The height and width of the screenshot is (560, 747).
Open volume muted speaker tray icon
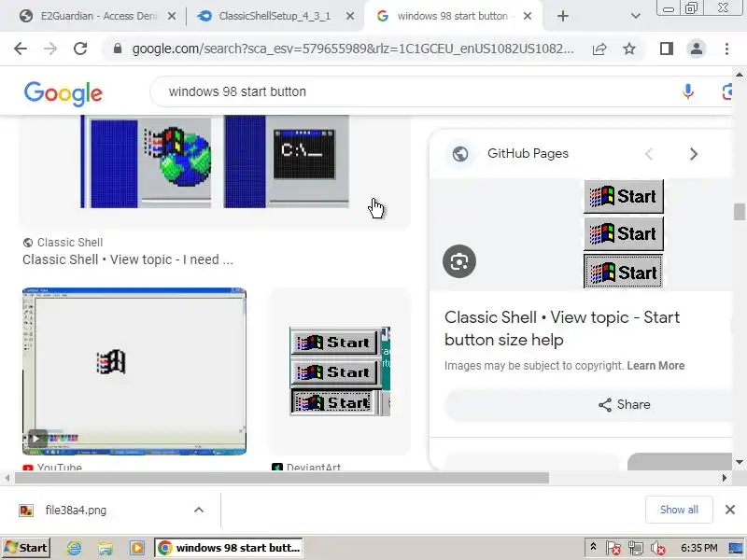point(658,548)
